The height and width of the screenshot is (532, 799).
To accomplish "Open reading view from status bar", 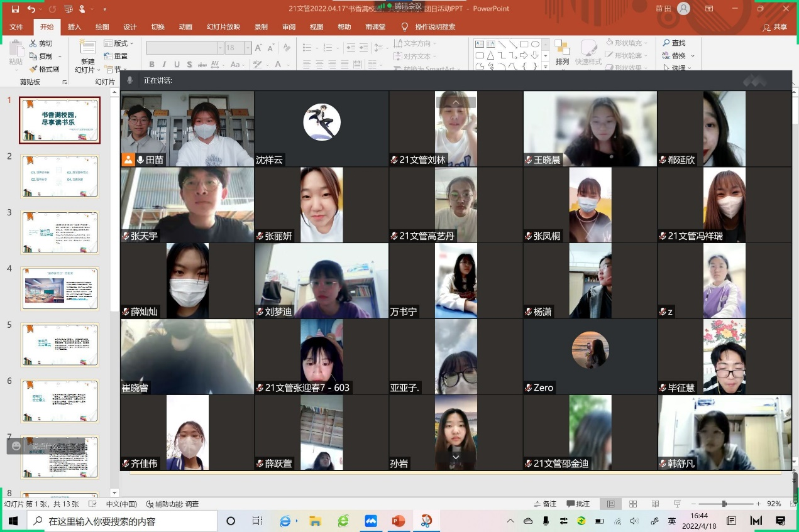I will 654,504.
